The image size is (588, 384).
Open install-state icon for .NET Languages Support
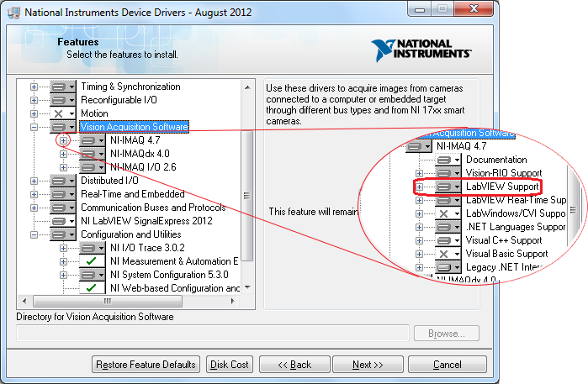coord(448,227)
